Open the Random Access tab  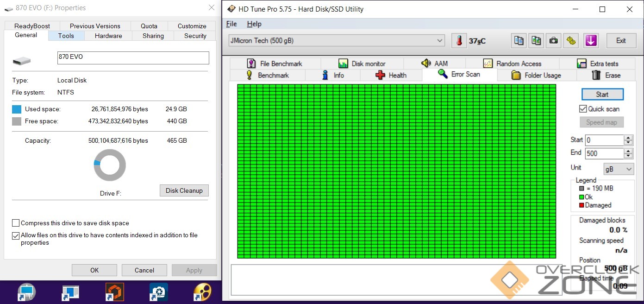coord(512,63)
